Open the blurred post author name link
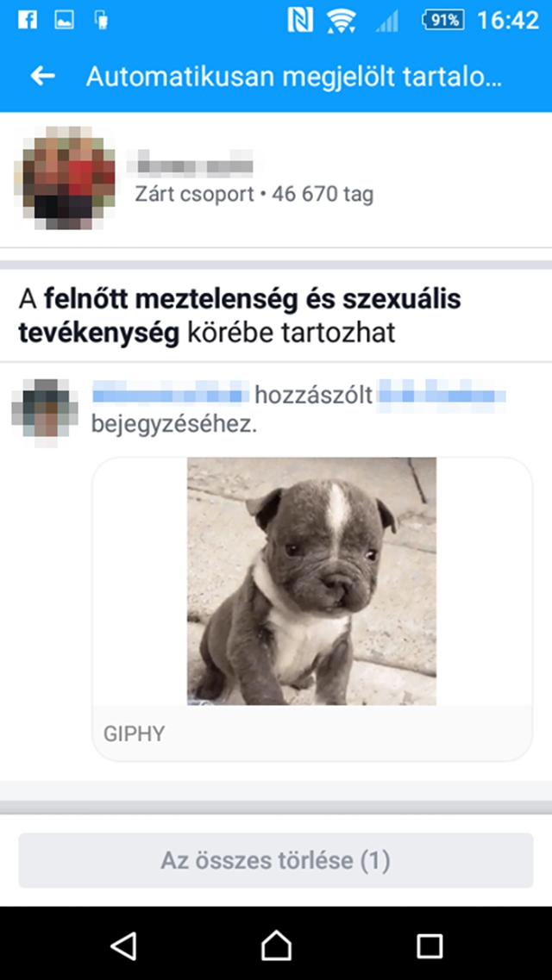552x980 pixels. [x=442, y=395]
